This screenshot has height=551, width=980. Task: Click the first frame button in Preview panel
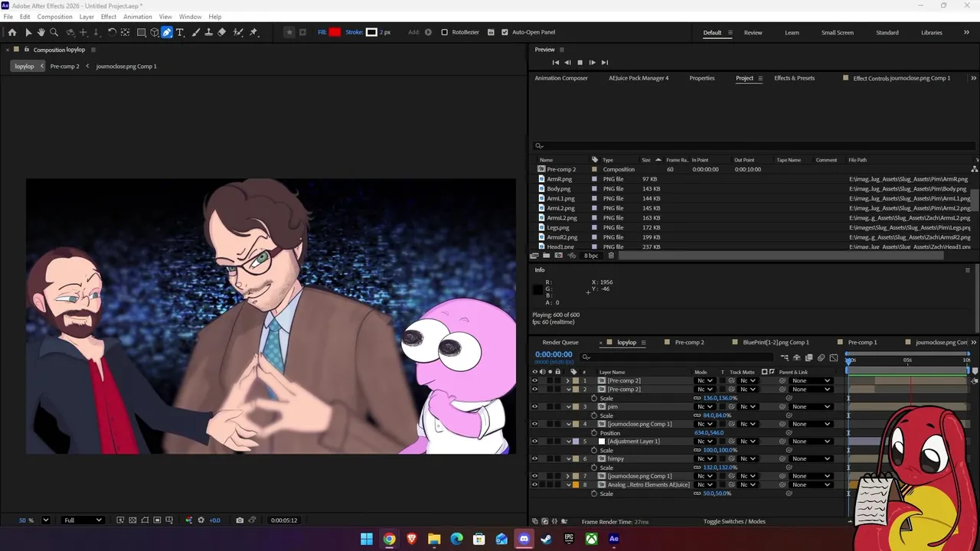[556, 62]
